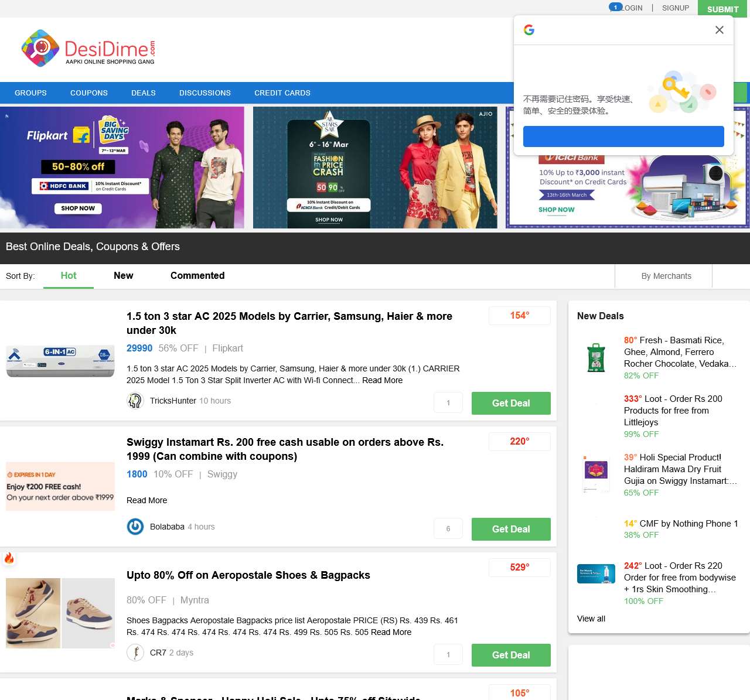Open the TricksHunter username link
The image size is (750, 700).
[x=173, y=401]
